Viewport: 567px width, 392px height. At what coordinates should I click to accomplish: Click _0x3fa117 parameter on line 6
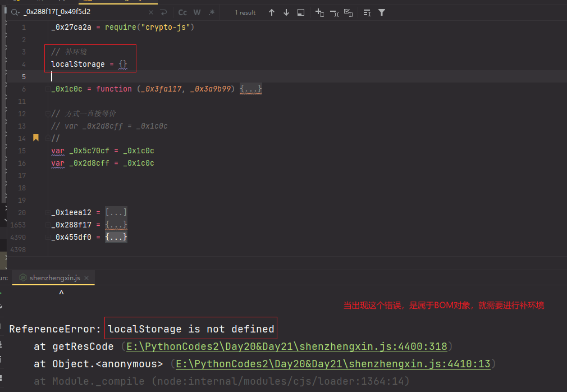(161, 89)
